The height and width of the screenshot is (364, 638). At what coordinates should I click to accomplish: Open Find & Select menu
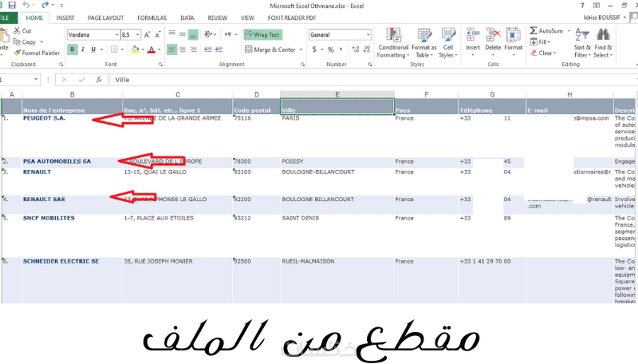coord(603,43)
